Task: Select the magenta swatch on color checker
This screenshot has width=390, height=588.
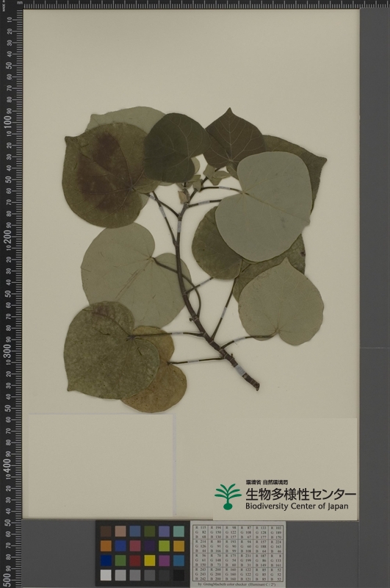Action: coord(164,560)
